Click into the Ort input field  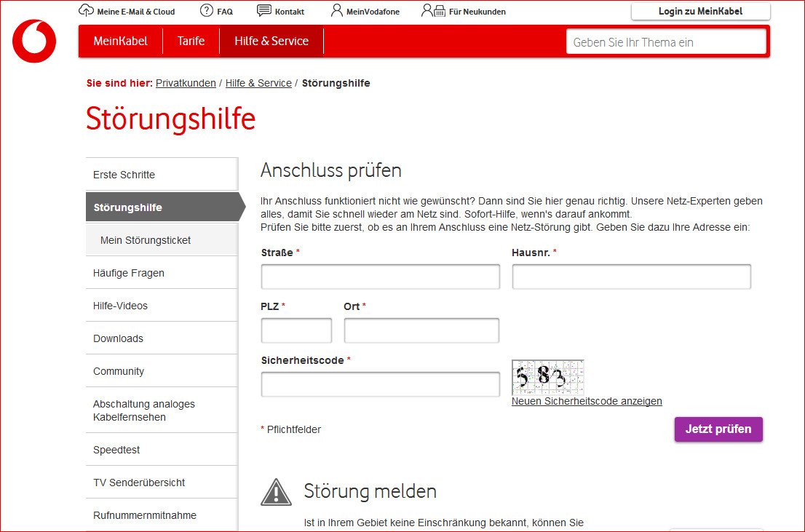(x=421, y=330)
